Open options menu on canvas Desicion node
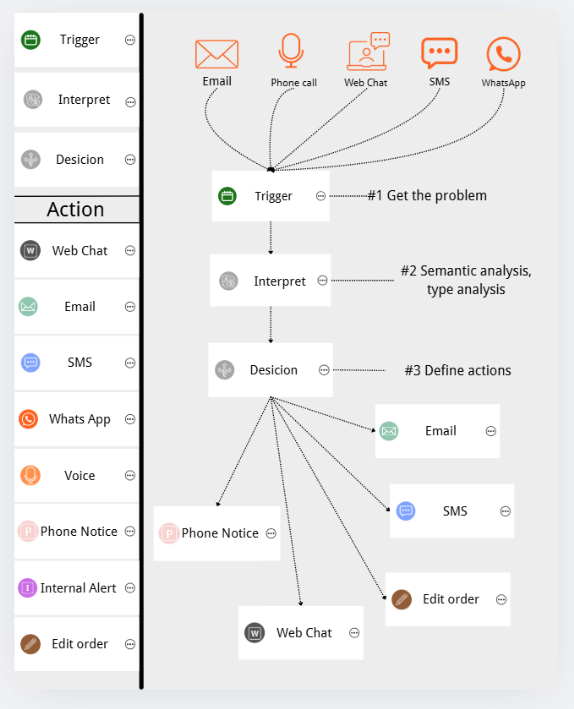This screenshot has width=574, height=709. (324, 370)
